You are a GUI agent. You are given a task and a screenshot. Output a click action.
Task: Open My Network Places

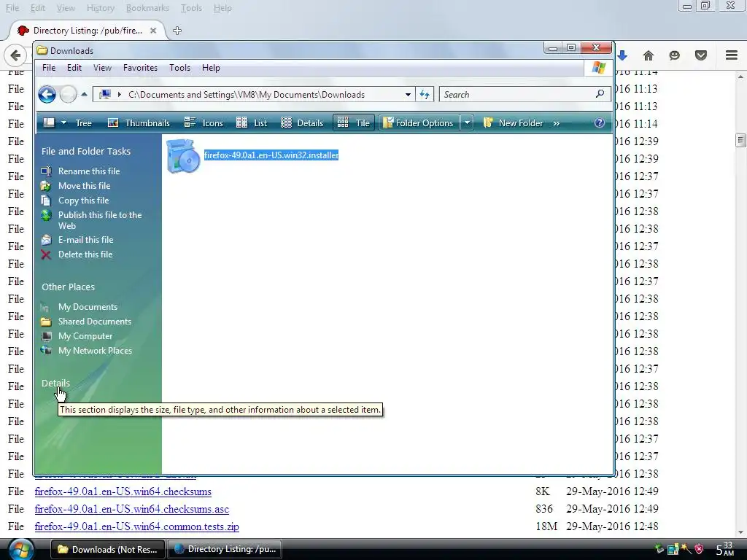(95, 351)
